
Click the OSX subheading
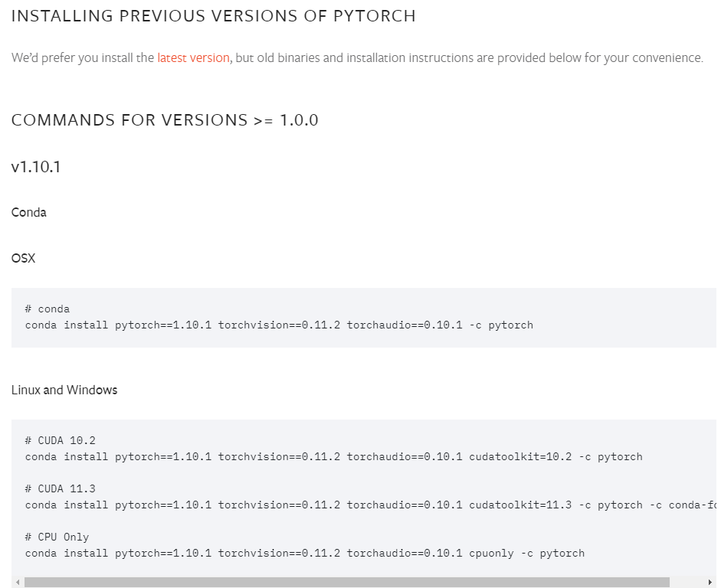click(x=24, y=258)
